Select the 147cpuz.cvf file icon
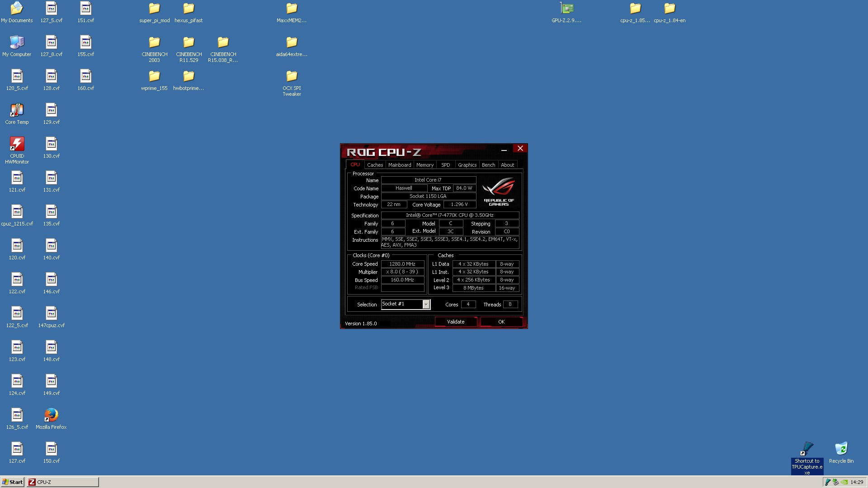Viewport: 868px width, 488px height. pos(51,317)
